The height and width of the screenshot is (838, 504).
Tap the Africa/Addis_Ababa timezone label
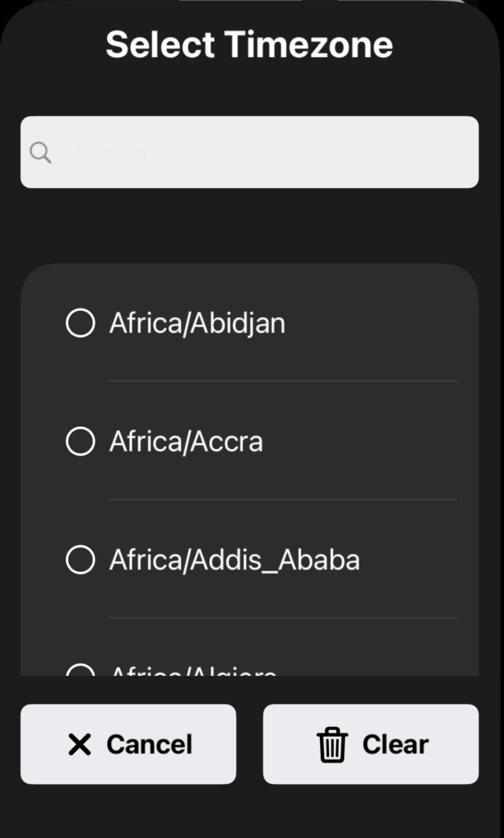point(235,561)
